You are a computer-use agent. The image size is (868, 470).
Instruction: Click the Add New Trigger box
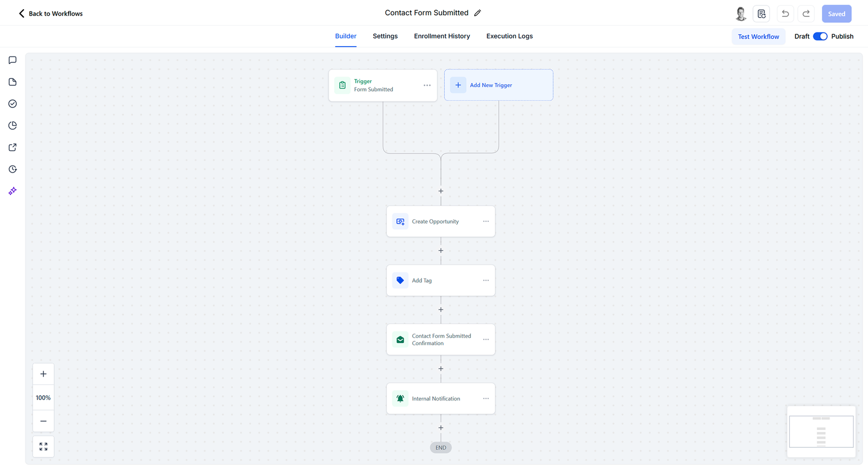coord(498,85)
